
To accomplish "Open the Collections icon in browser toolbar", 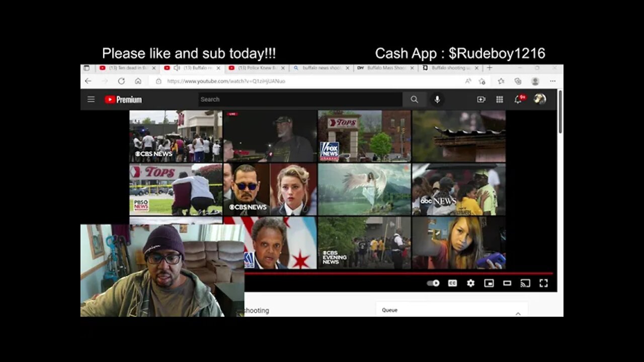I will 518,81.
